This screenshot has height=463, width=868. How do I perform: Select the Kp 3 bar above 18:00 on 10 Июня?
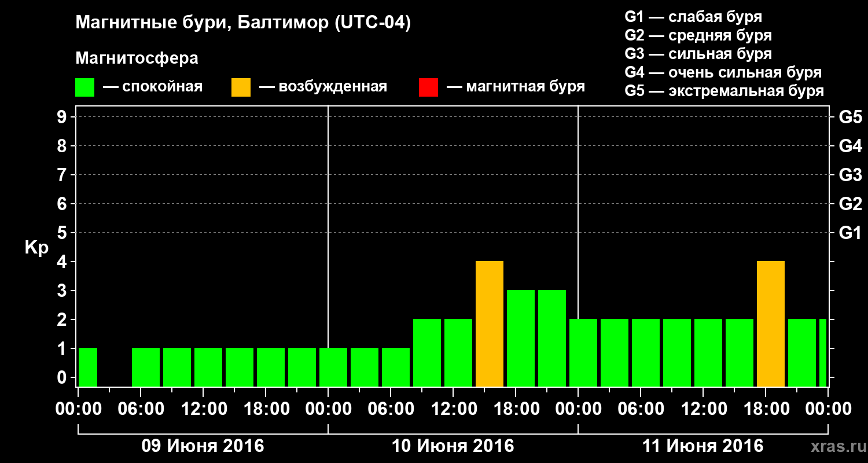click(521, 339)
